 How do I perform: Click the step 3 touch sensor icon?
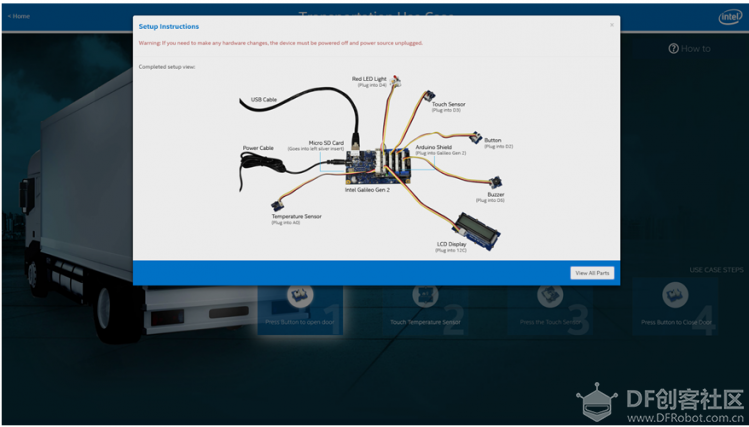pyautogui.click(x=550, y=296)
